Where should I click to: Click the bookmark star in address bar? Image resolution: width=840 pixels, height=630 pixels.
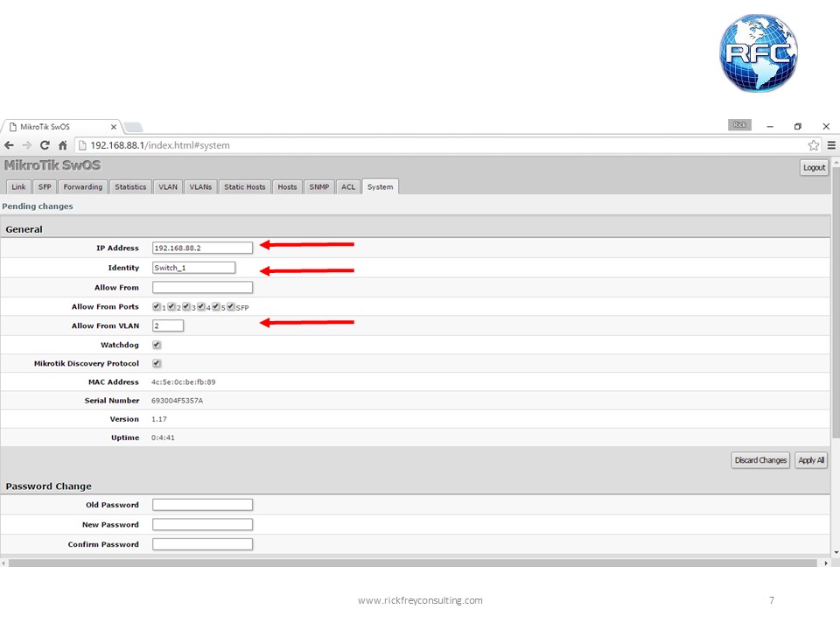(813, 145)
